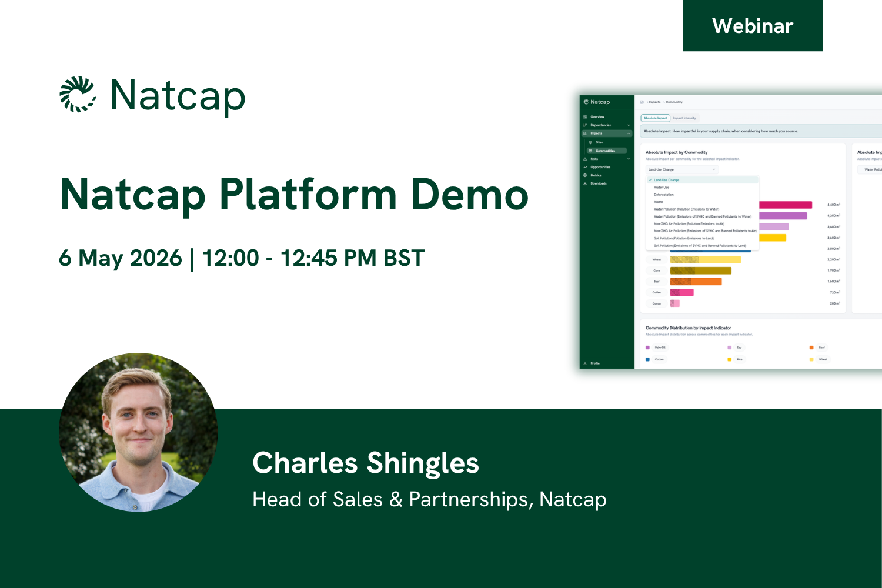Collapse the Impacts section chevron

click(x=629, y=133)
